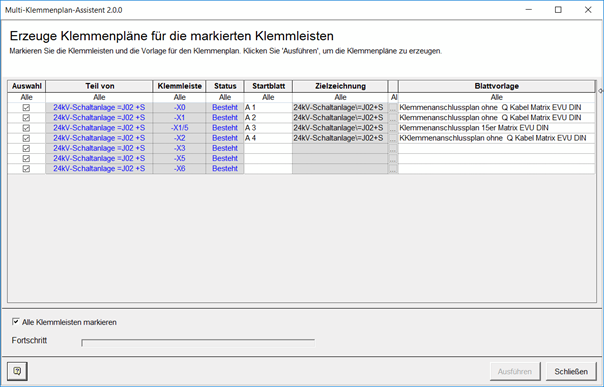
Task: Sort by the Auswahl column header
Action: coord(27,86)
